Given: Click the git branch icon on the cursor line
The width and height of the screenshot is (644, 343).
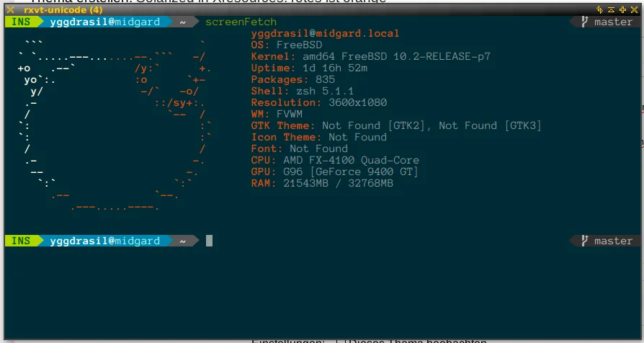Looking at the screenshot, I should pos(585,241).
